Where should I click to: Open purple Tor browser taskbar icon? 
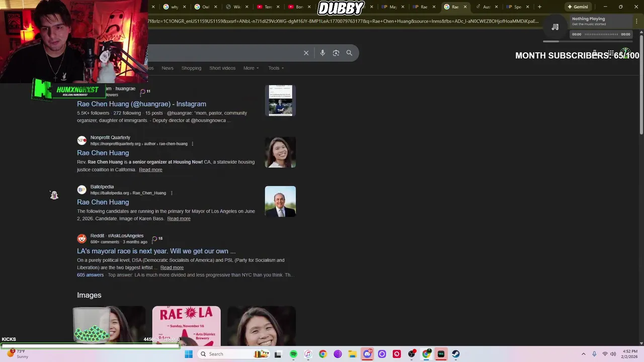click(338, 354)
